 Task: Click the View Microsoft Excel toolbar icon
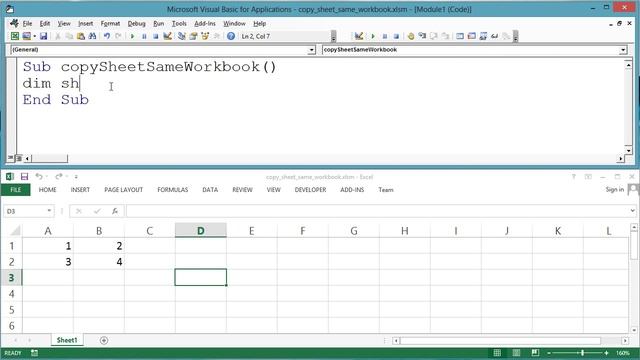(x=15, y=36)
